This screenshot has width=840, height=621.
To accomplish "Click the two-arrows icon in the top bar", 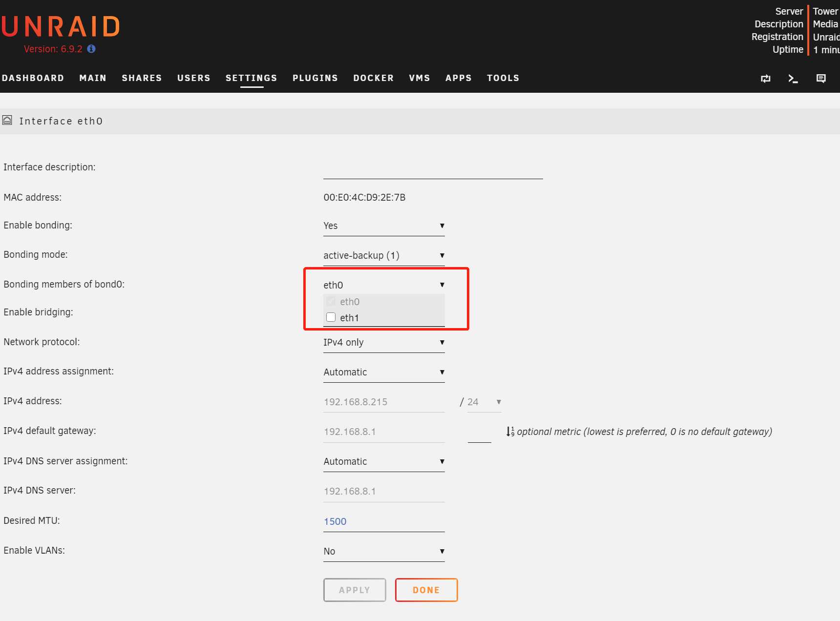I will 766,79.
